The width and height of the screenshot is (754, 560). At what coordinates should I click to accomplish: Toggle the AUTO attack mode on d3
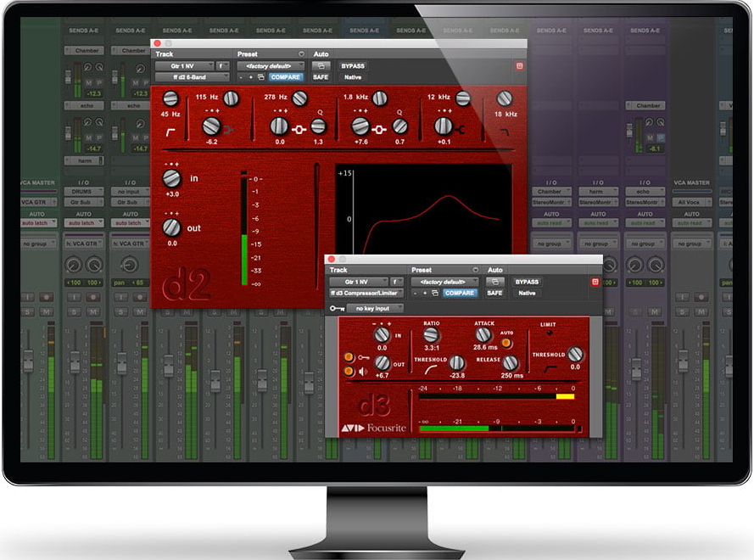pyautogui.click(x=505, y=343)
